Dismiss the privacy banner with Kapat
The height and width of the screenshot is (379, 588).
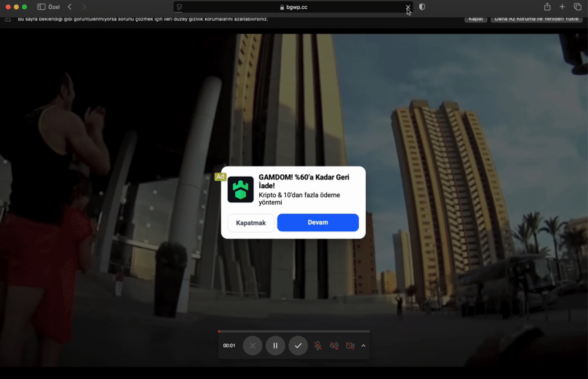[476, 19]
